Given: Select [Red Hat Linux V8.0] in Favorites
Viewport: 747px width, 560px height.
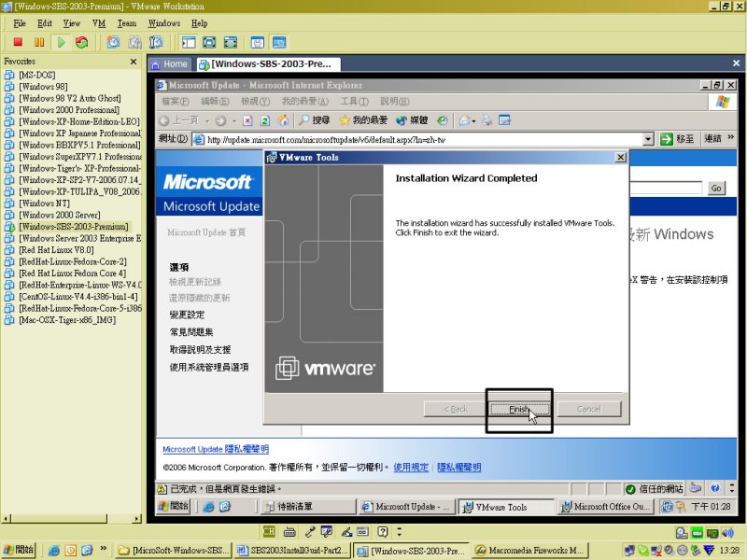Looking at the screenshot, I should tap(56, 250).
